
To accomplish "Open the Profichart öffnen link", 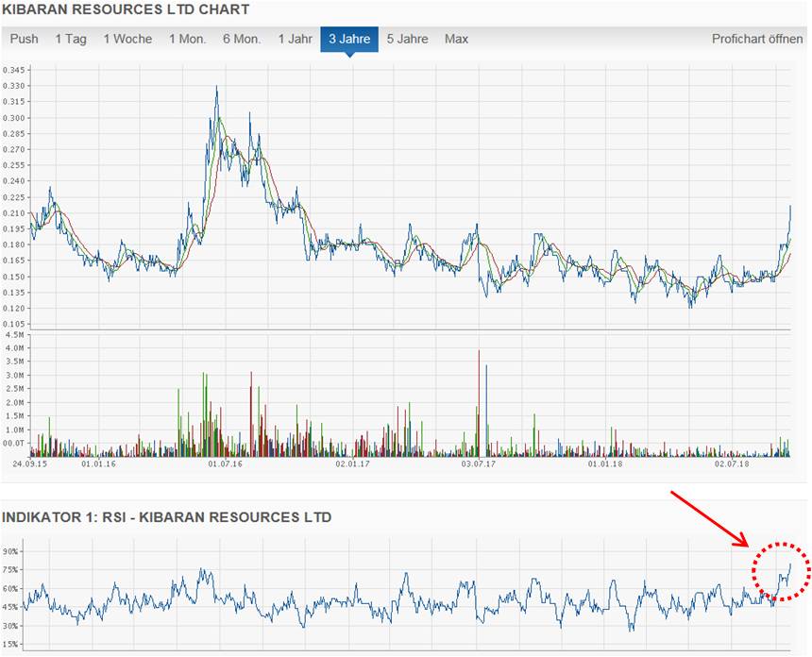I will [757, 39].
